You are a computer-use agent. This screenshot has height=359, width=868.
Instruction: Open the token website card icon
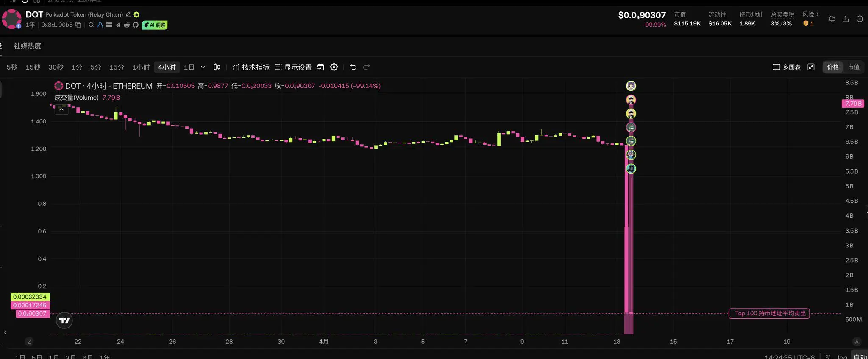click(x=109, y=25)
